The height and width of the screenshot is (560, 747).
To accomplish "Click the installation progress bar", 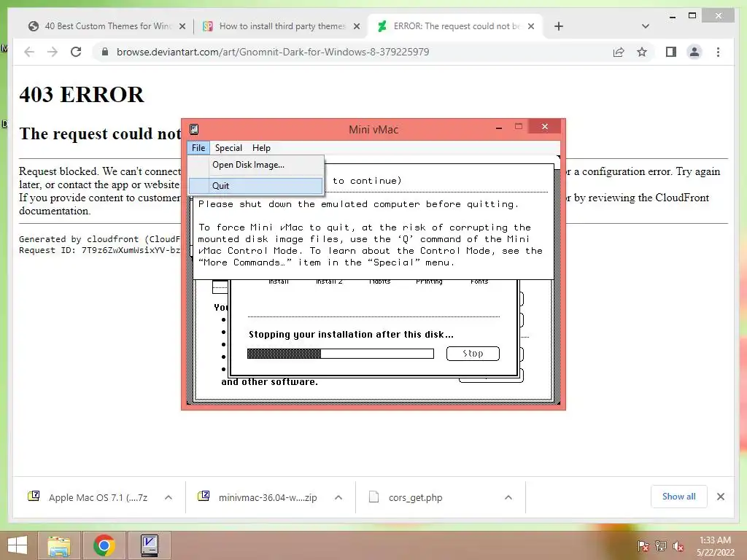I will pos(340,354).
